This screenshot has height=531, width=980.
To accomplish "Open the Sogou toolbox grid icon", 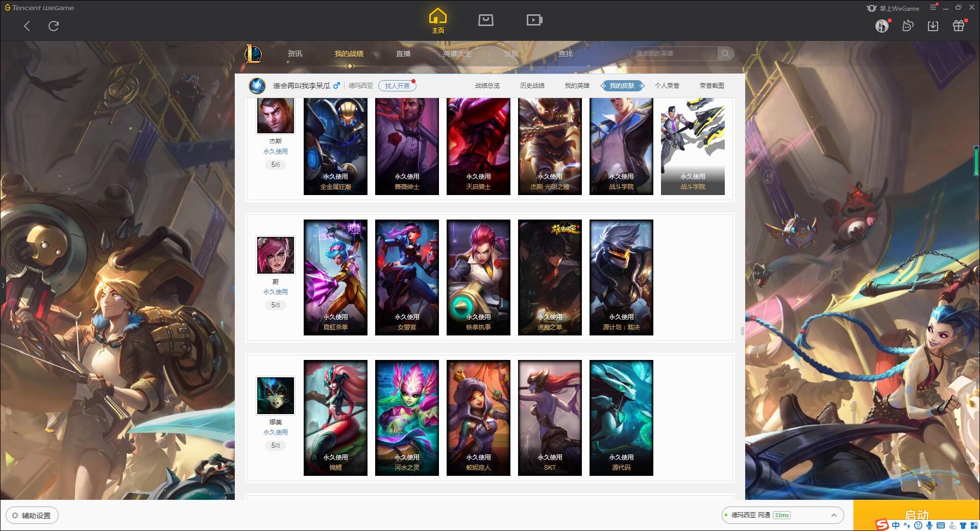I will (x=974, y=525).
